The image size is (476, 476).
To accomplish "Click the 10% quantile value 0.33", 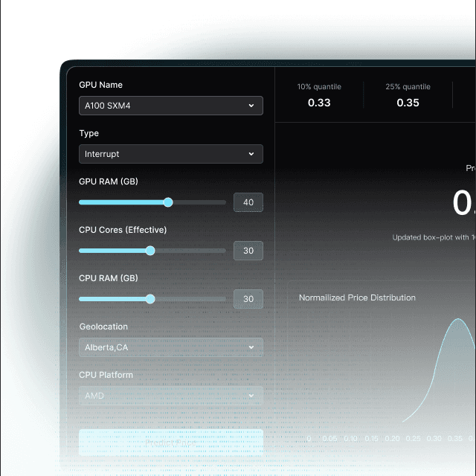I will [319, 103].
